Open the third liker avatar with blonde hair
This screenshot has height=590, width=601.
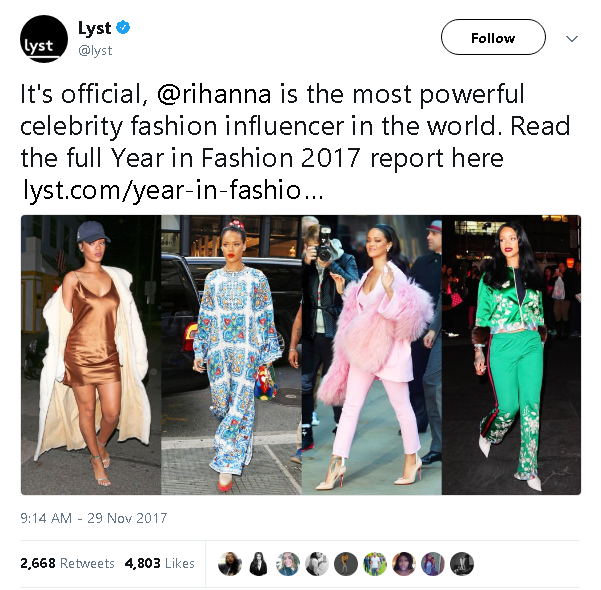(x=288, y=564)
